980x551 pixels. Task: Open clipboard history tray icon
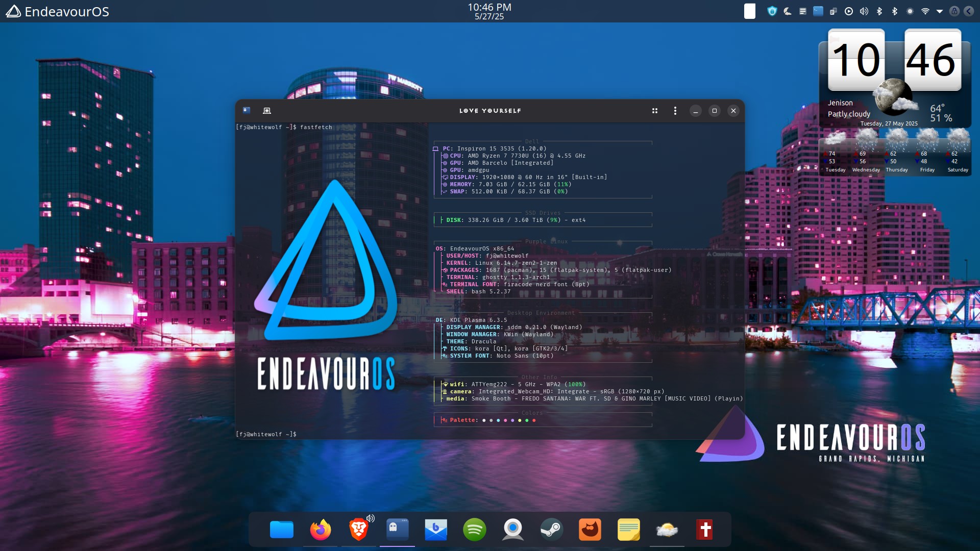(x=834, y=11)
